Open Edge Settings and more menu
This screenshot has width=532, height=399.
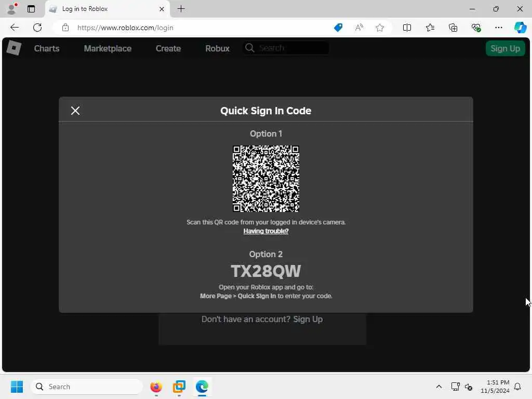498,28
